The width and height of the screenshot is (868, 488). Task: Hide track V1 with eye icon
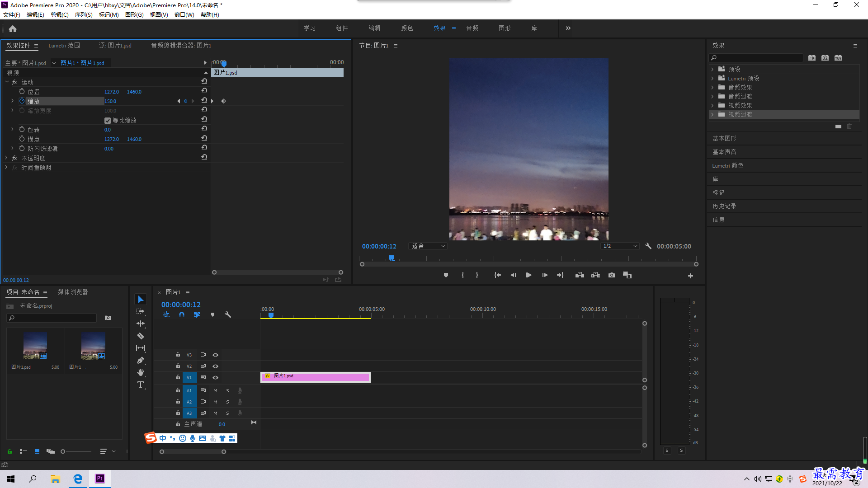215,377
